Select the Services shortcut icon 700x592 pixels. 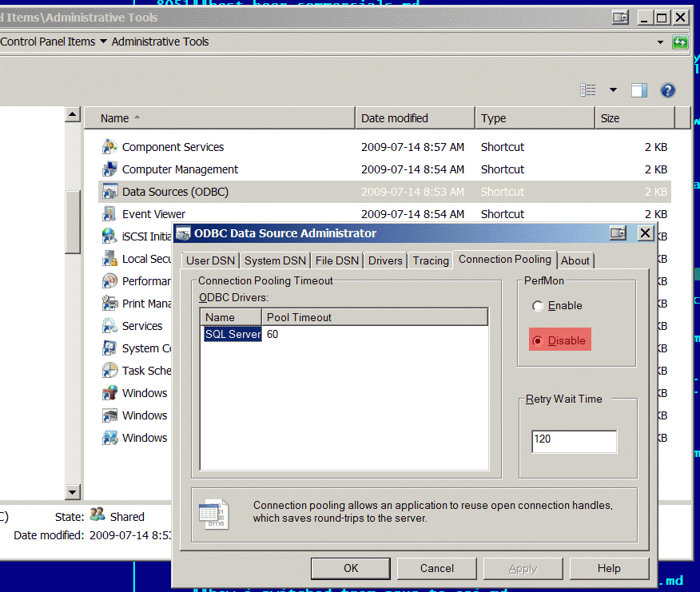(109, 325)
